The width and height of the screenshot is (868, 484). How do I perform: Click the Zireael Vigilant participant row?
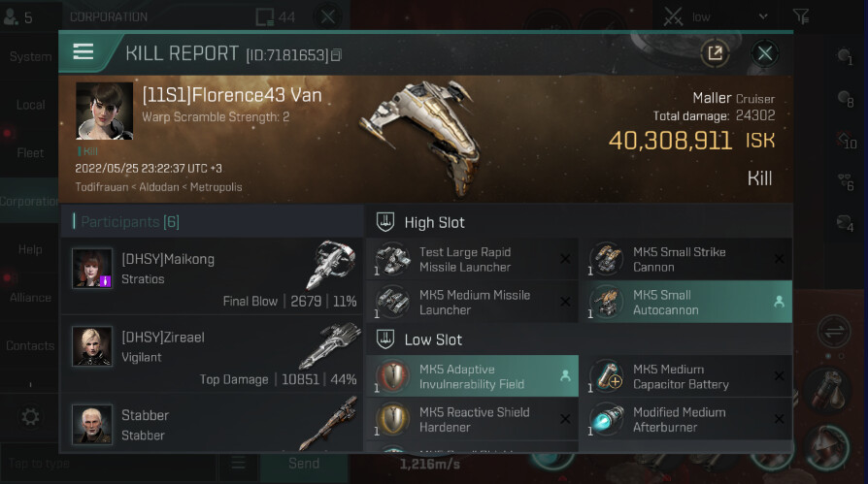pos(212,356)
